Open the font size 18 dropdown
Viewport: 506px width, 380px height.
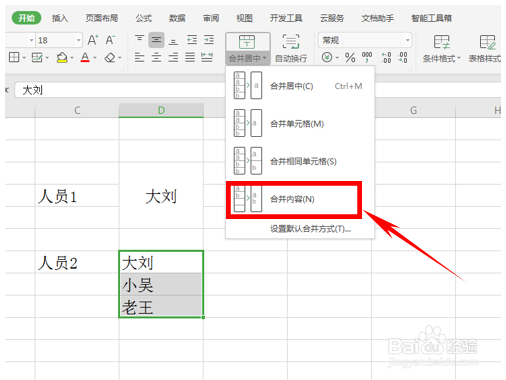[79, 40]
